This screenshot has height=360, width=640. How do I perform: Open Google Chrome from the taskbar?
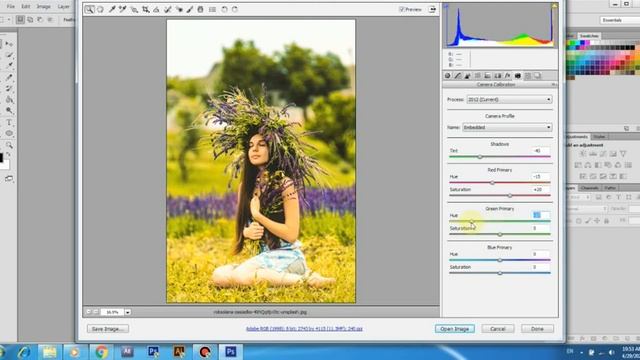pos(101,351)
